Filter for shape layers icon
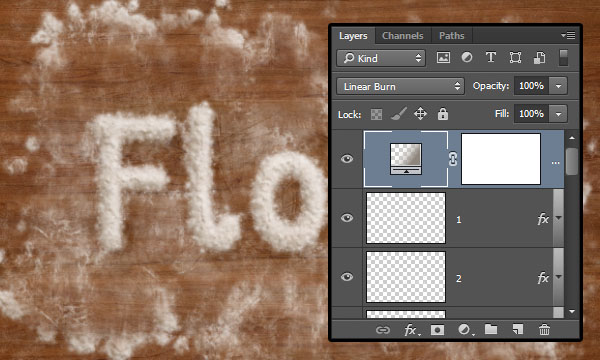The image size is (600, 360). [515, 58]
